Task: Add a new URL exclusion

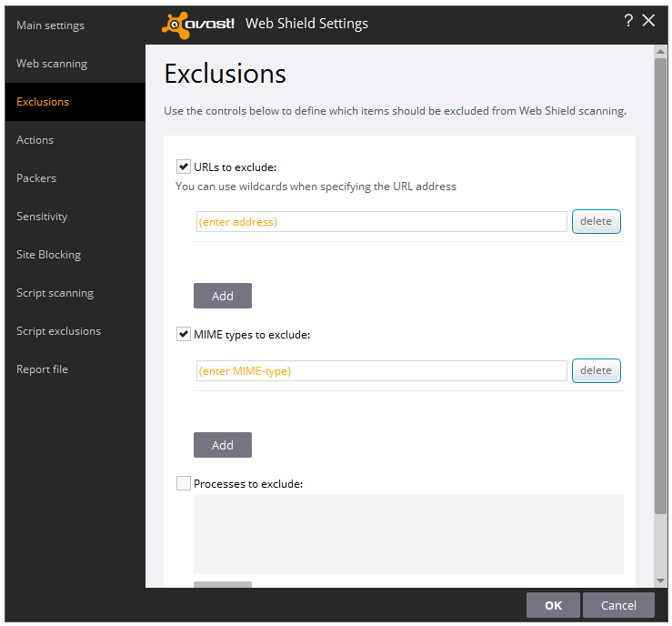Action: click(x=223, y=296)
